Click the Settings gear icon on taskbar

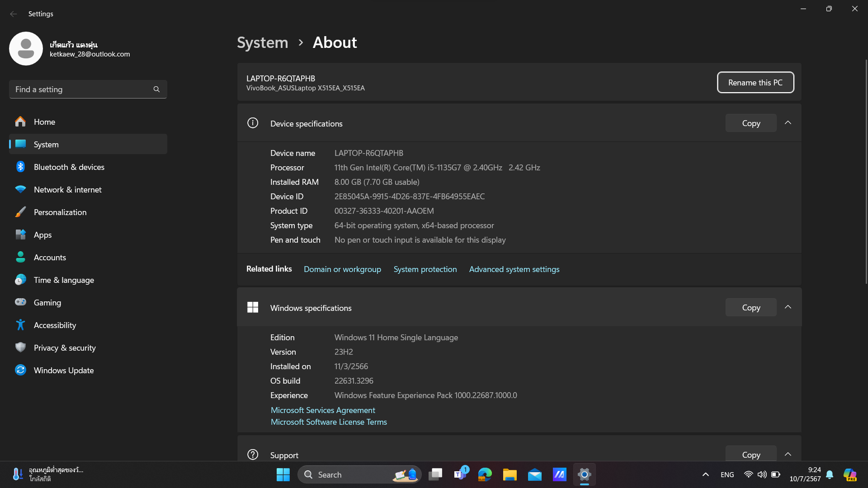point(585,474)
